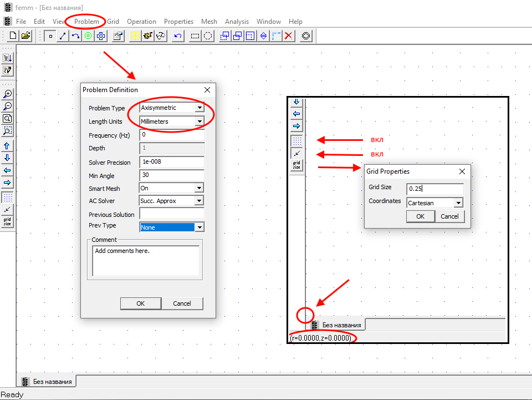Click the open boundary builder ring icon
This screenshot has width=532, height=400.
pyautogui.click(x=306, y=36)
